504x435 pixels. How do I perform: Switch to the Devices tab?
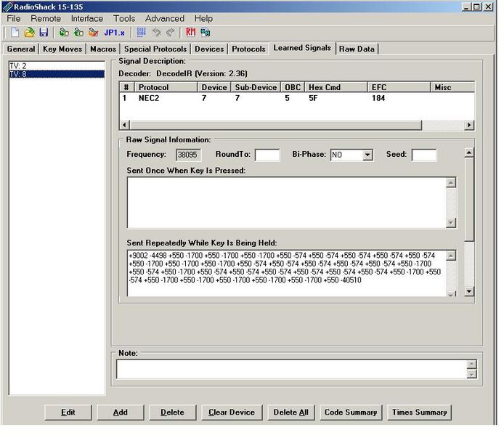[209, 49]
